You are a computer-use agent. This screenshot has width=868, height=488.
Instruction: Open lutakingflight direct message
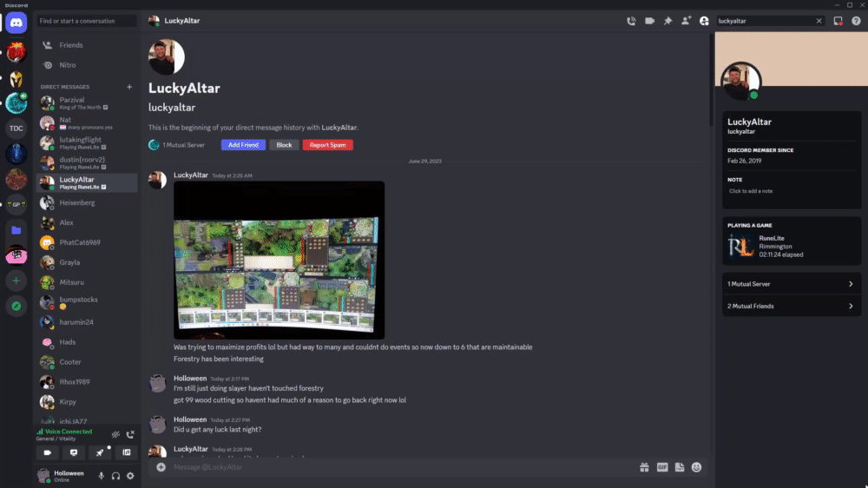pos(87,143)
